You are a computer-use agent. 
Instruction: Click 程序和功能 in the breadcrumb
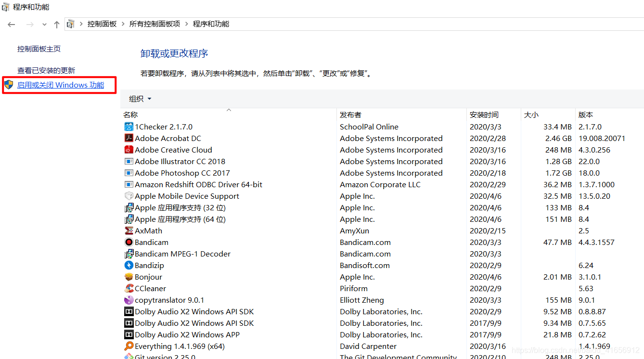pos(211,24)
